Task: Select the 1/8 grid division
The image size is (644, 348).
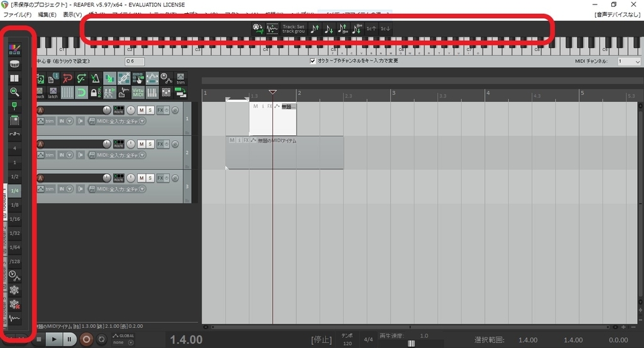Action: pyautogui.click(x=14, y=205)
